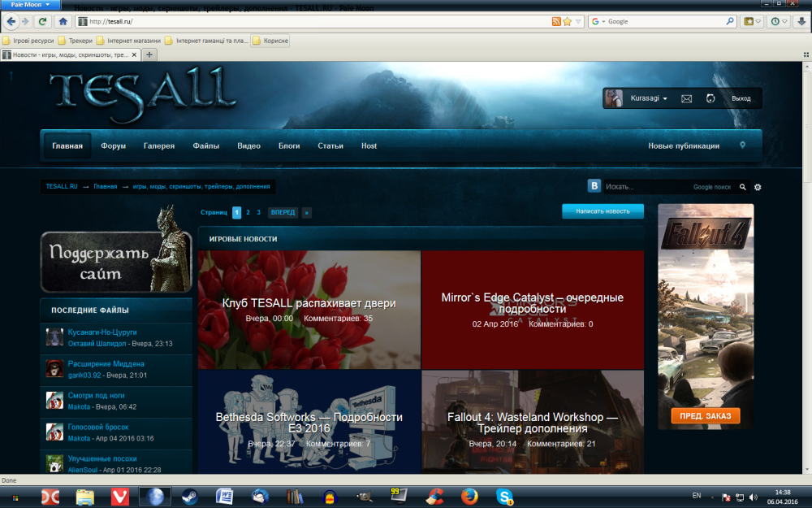Open the Інтернет магазини bookmark folder
The width and height of the screenshot is (812, 508).
point(128,41)
